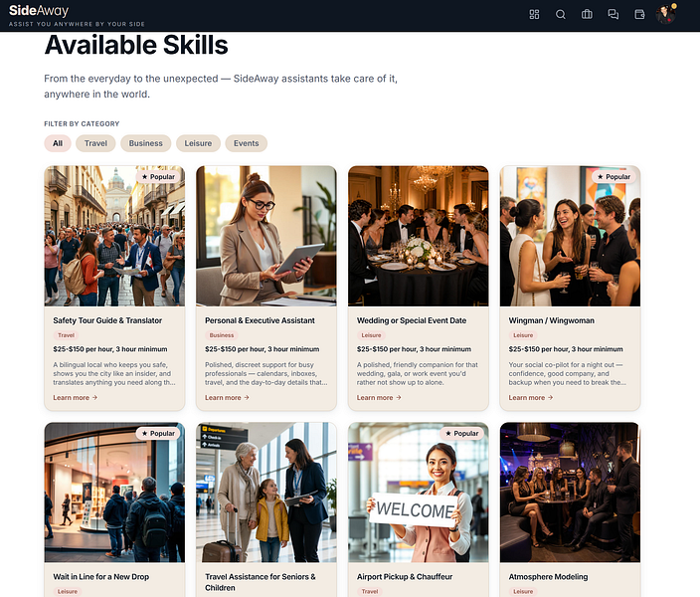Click the SideAway logo
This screenshot has width=700, height=597.
[39, 10]
